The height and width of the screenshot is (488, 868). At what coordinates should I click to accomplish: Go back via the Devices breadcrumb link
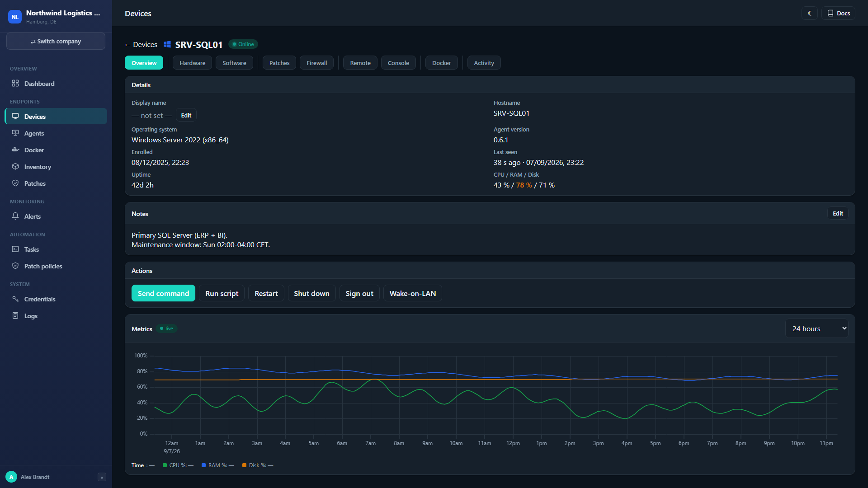[x=141, y=44]
